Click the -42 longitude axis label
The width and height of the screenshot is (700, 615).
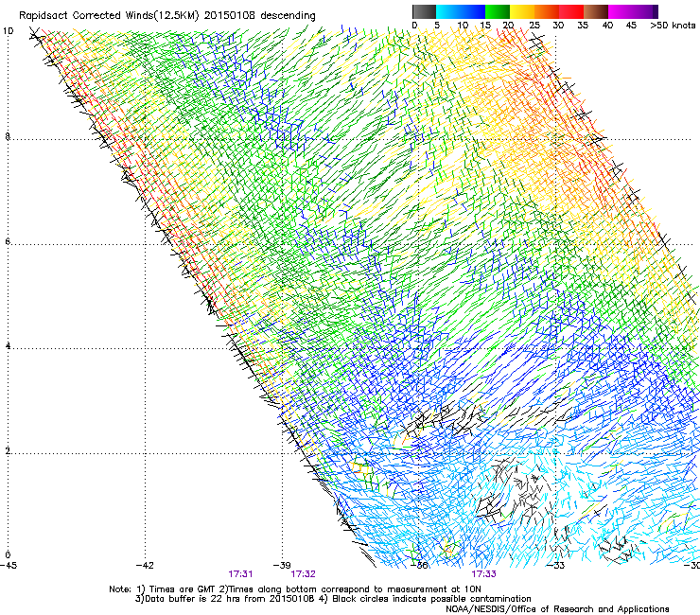145,566
